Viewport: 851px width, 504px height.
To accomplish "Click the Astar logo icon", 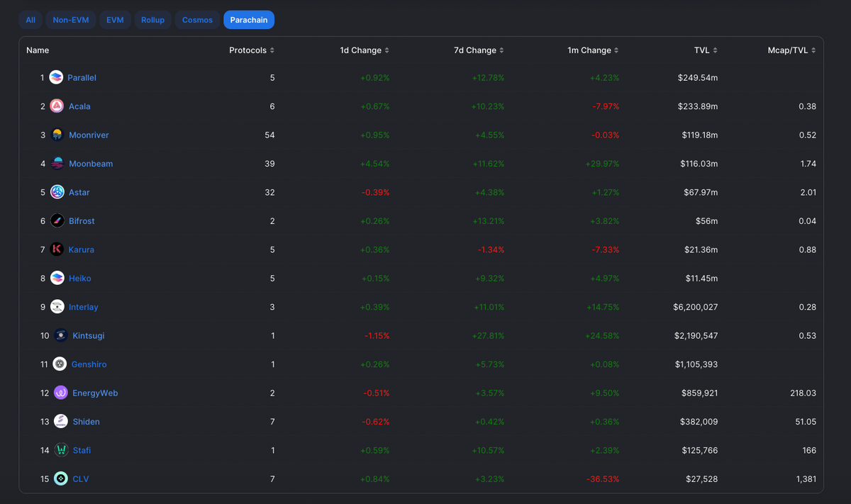I will point(57,193).
